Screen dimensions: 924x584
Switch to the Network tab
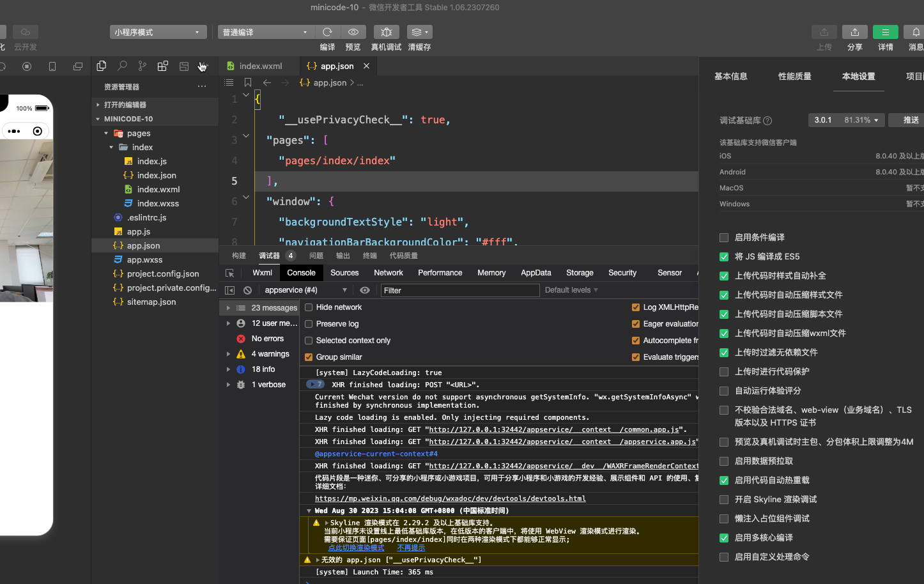click(388, 273)
